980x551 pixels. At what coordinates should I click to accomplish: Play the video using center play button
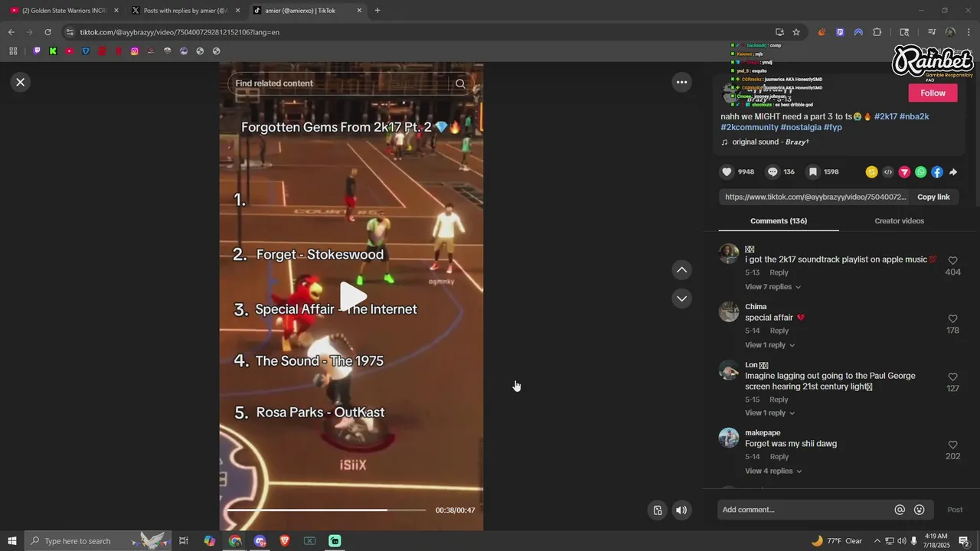pyautogui.click(x=352, y=296)
